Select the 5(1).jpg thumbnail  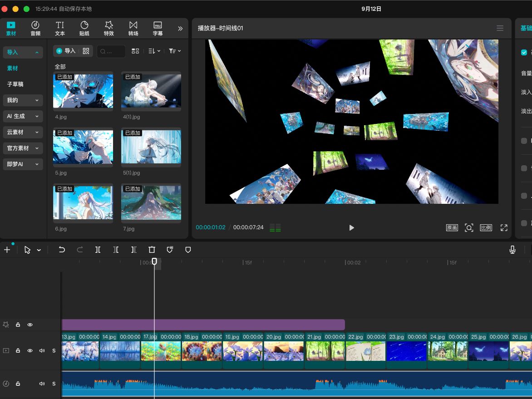[151, 147]
